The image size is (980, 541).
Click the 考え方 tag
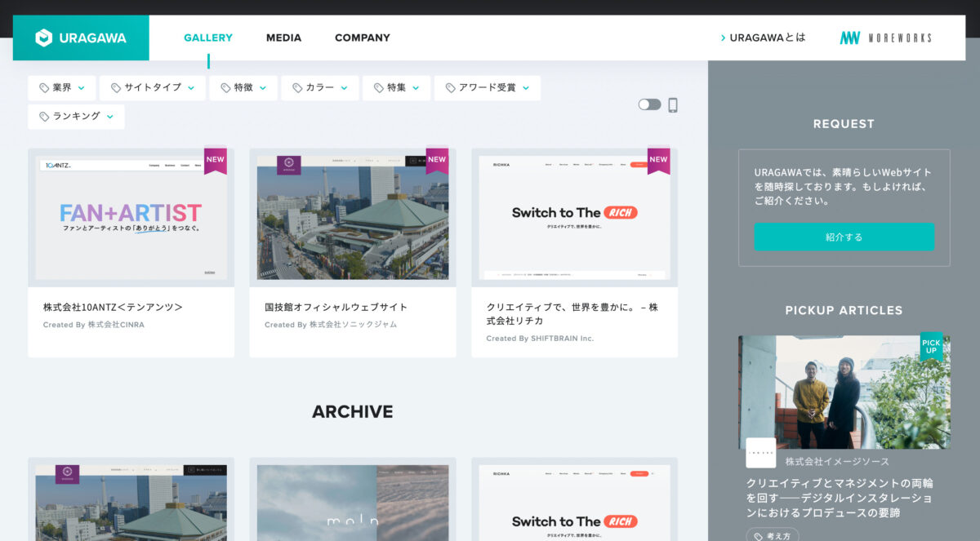tap(772, 536)
